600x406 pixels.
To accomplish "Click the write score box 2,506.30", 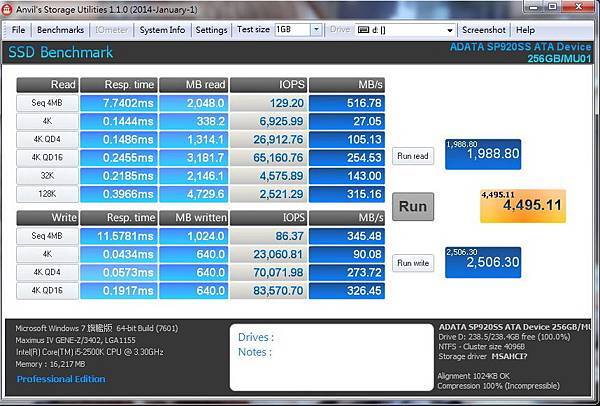I will pos(483,263).
